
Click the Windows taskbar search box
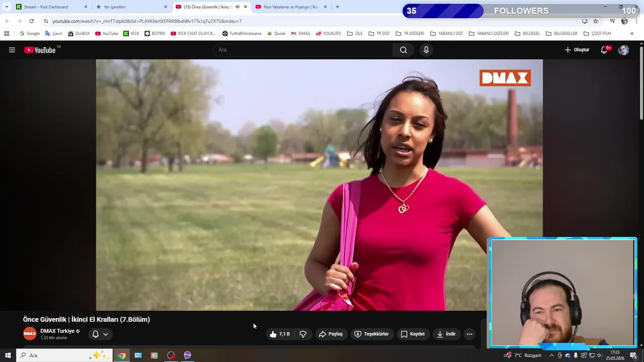[64, 355]
